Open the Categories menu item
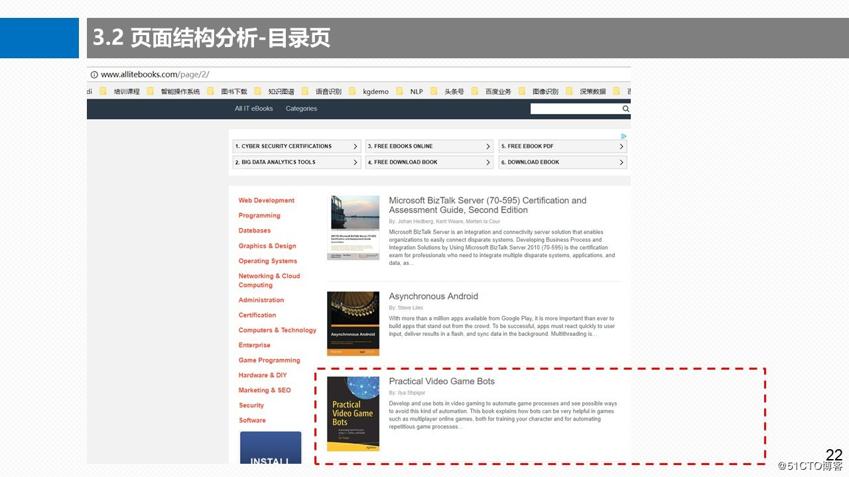Viewport: 849px width, 477px height. point(301,109)
